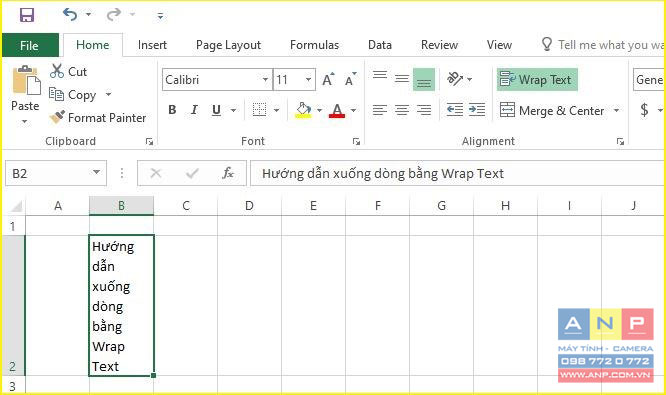Toggle Center alignment icon
Viewport: 666px width, 395px height.
(402, 110)
